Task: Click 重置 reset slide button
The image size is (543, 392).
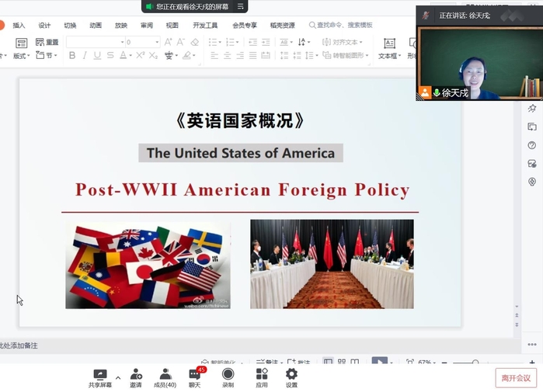Action: pos(47,42)
